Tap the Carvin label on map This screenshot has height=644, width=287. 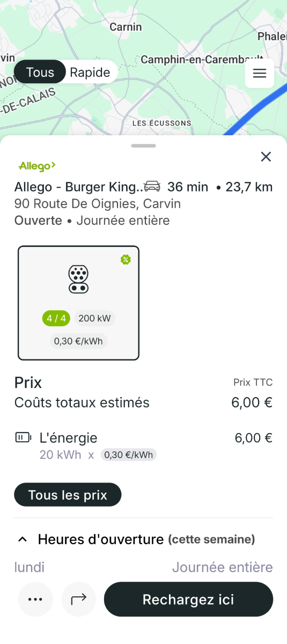click(126, 27)
